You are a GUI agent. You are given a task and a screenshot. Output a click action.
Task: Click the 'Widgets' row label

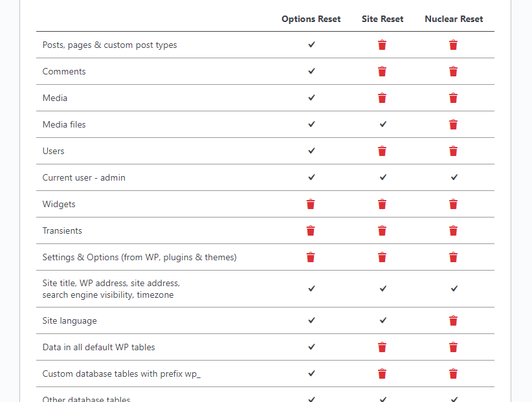[x=59, y=204]
